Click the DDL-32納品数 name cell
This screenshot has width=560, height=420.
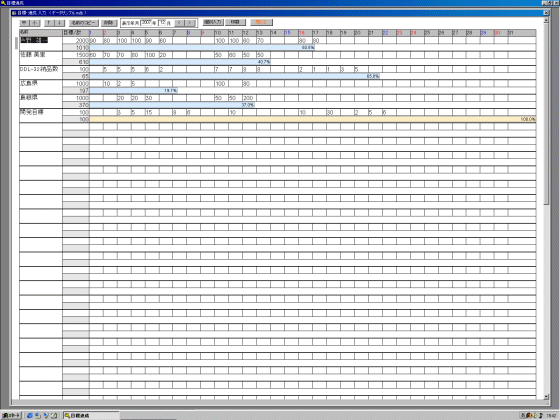[x=41, y=72]
